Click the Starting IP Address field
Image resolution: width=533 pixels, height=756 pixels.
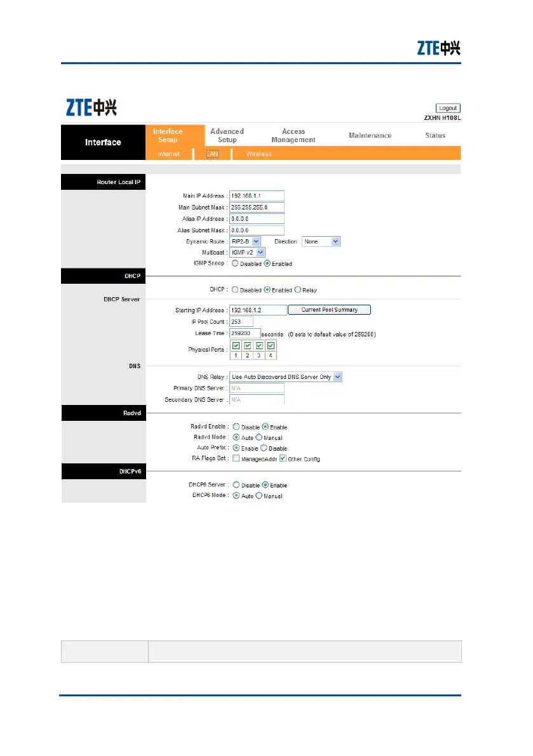(x=258, y=310)
